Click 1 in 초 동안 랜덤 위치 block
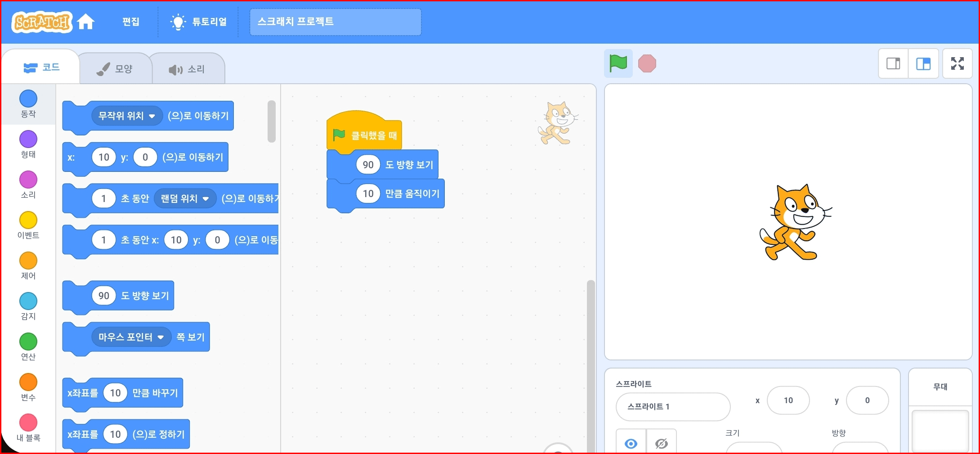 (104, 198)
